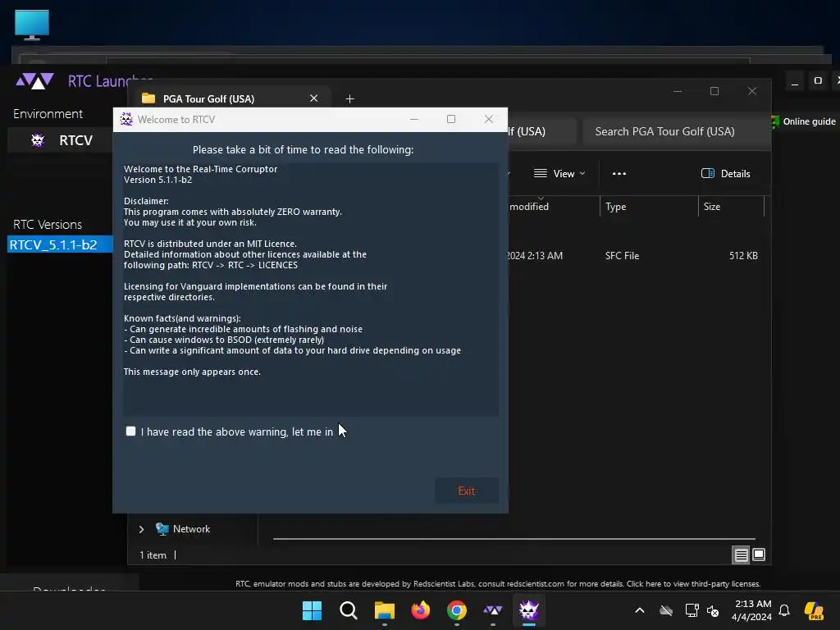Click the OneDrive cloud tray icon
The height and width of the screenshot is (630, 840).
coord(666,610)
